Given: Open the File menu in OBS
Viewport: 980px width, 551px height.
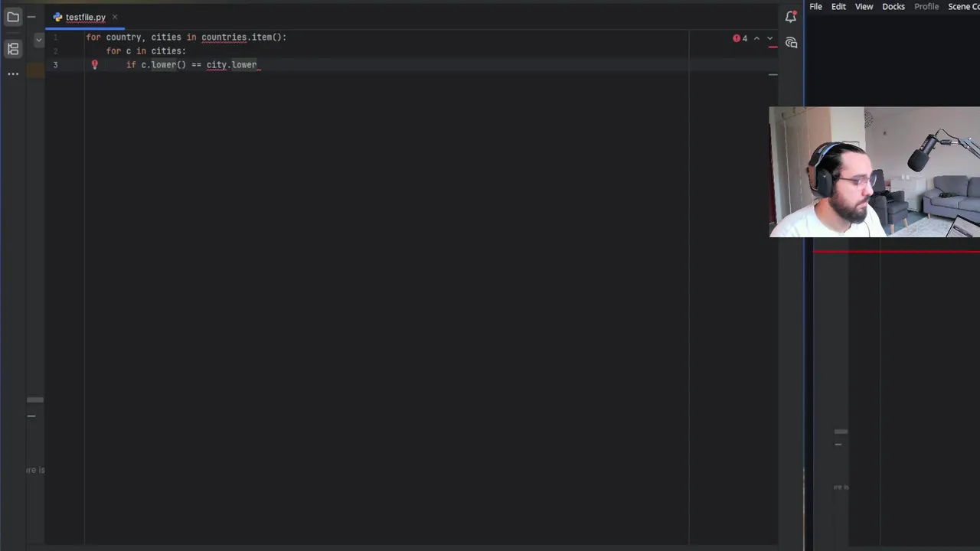Looking at the screenshot, I should tap(815, 6).
